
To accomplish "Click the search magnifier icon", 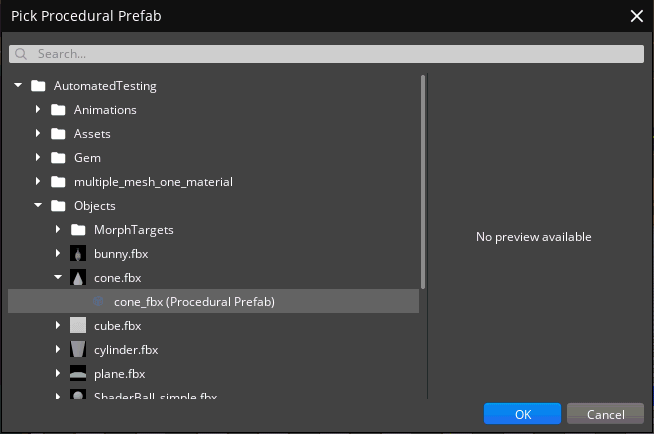I will (23, 54).
